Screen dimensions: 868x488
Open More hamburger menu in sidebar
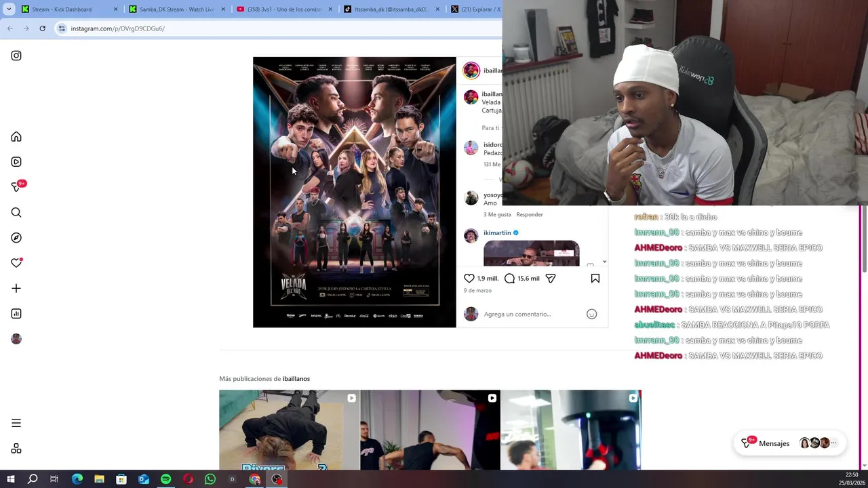[x=16, y=423]
